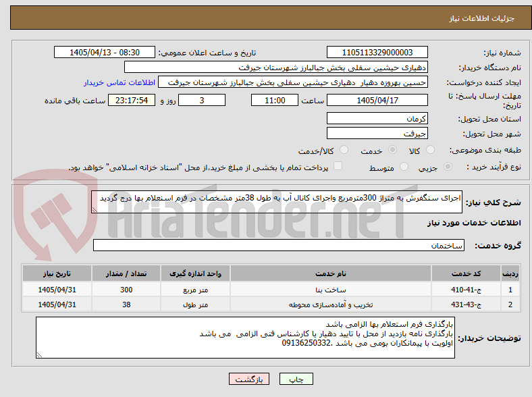Click the resize handle of buyer notes box
Screen dimensions: 532x397
(39, 355)
